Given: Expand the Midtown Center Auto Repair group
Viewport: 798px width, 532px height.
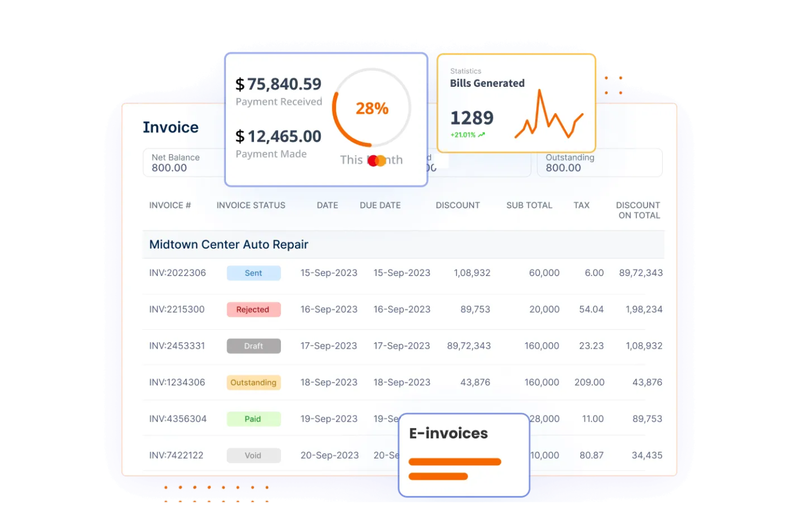Looking at the screenshot, I should (x=228, y=244).
